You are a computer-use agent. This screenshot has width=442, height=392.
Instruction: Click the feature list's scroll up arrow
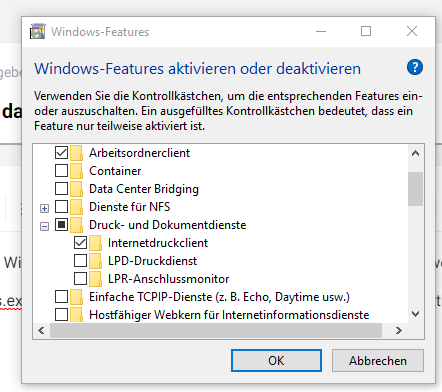[415, 153]
